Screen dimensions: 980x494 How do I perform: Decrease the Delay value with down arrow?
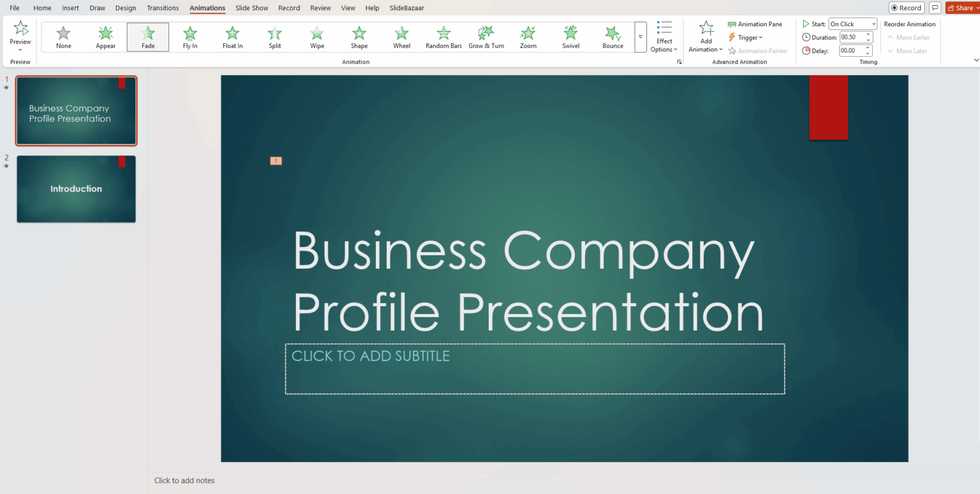[868, 54]
